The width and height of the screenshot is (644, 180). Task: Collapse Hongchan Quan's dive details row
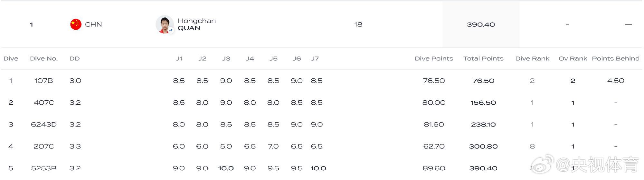[x=628, y=25]
